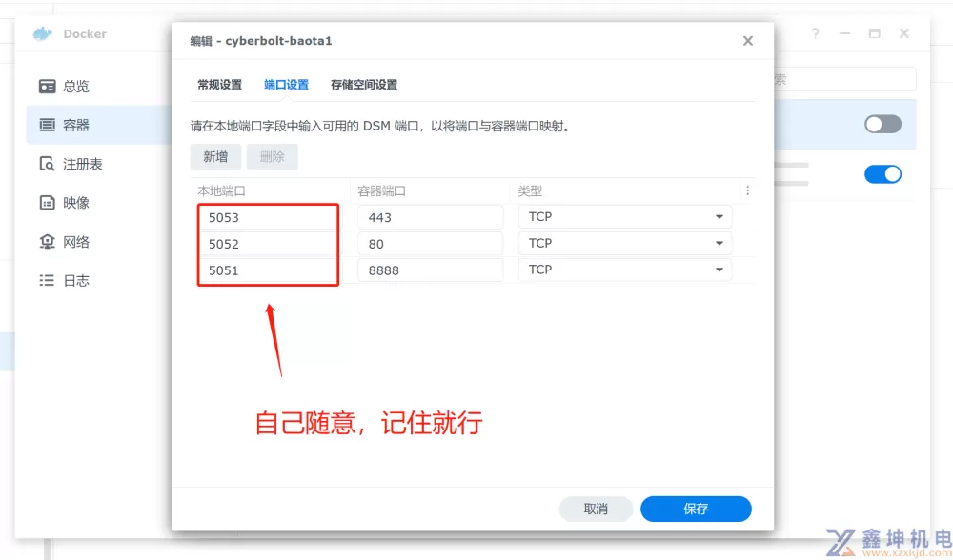Go to the 映像 images section
The image size is (953, 560).
[x=64, y=203]
